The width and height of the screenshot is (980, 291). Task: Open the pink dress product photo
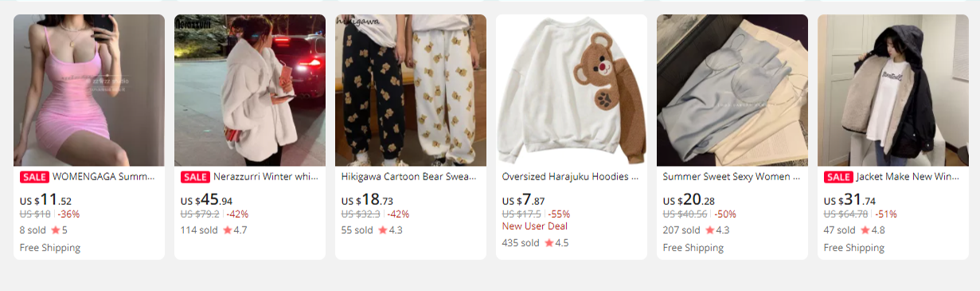click(89, 90)
